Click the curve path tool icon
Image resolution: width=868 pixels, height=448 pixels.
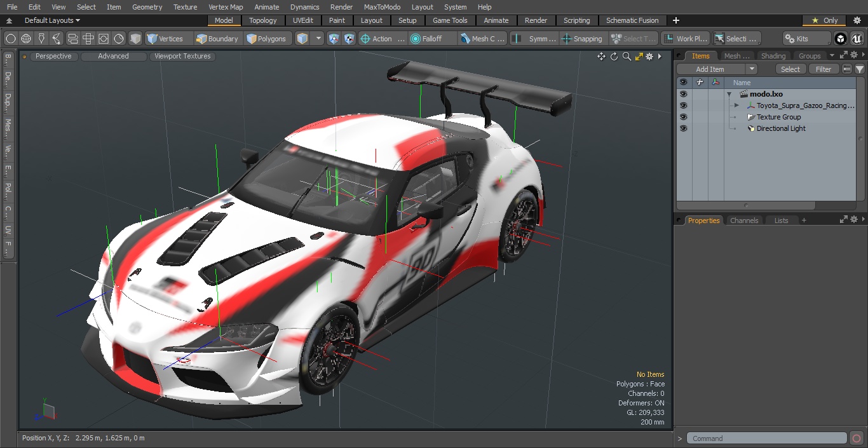tap(57, 39)
